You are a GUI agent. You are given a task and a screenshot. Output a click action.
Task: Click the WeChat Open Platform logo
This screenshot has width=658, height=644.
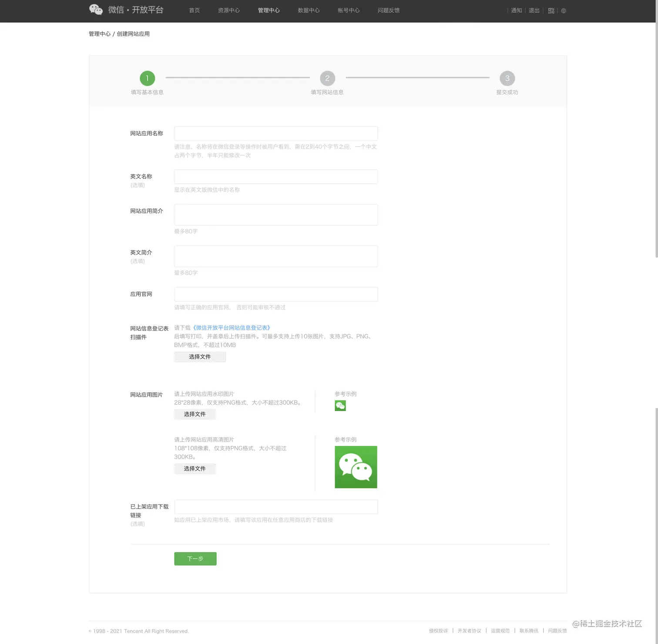pos(126,10)
